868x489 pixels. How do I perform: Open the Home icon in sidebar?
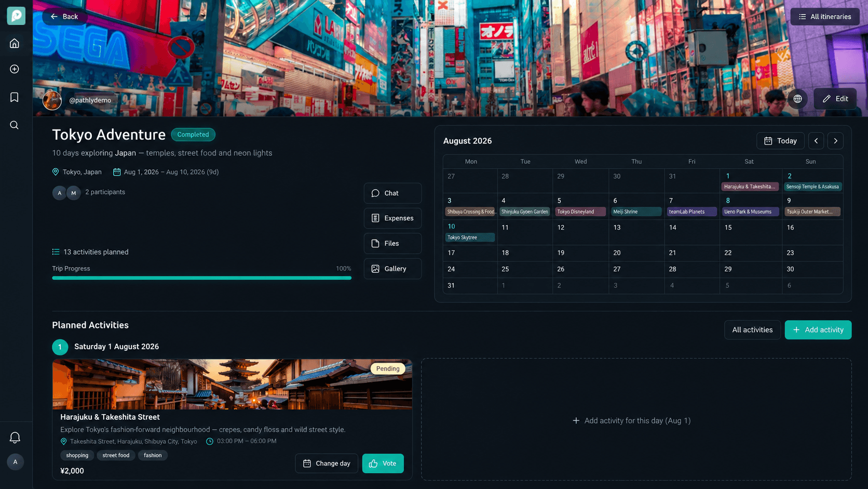click(15, 43)
